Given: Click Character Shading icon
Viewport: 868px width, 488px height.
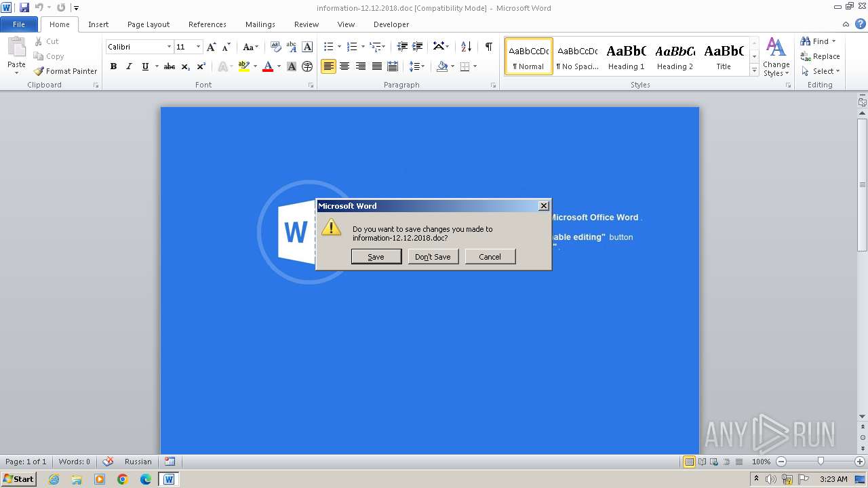Looking at the screenshot, I should 292,66.
